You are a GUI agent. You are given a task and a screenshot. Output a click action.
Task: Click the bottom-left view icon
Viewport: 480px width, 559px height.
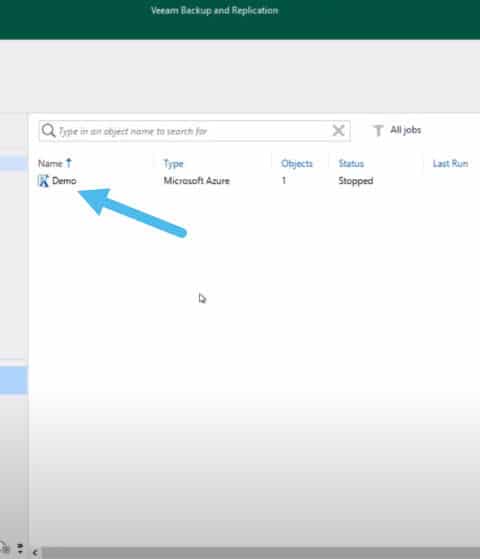pos(4,548)
